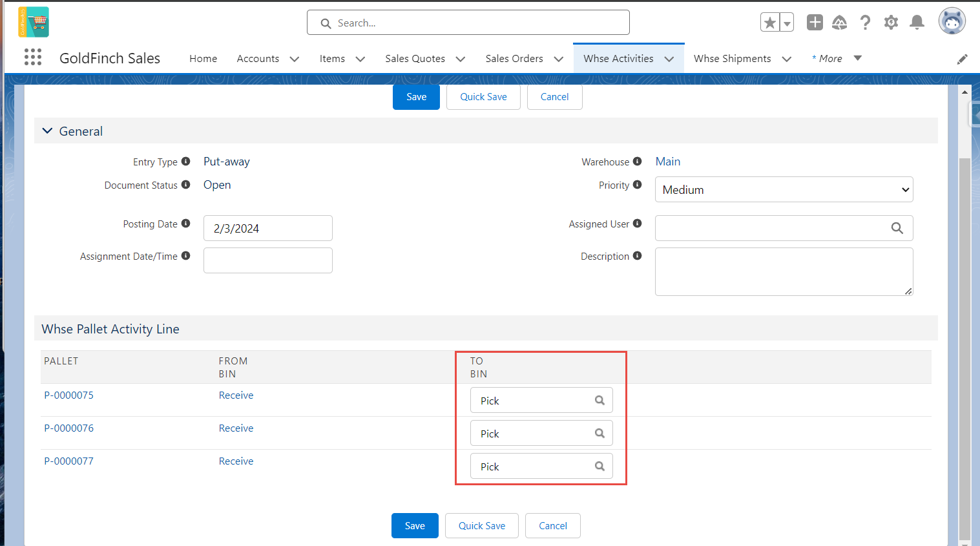This screenshot has width=980, height=546.
Task: Click the top Cancel button
Action: pyautogui.click(x=554, y=97)
